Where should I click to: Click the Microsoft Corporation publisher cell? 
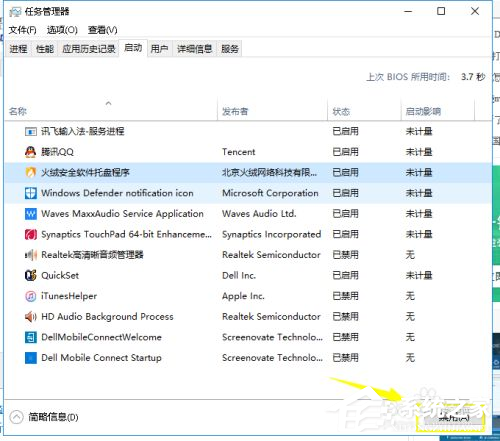click(270, 193)
